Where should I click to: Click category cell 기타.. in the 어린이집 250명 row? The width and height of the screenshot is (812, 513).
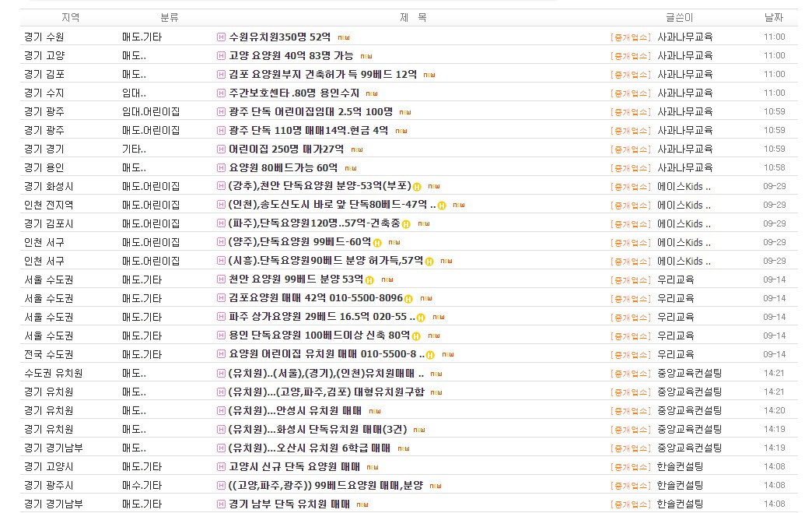134,149
